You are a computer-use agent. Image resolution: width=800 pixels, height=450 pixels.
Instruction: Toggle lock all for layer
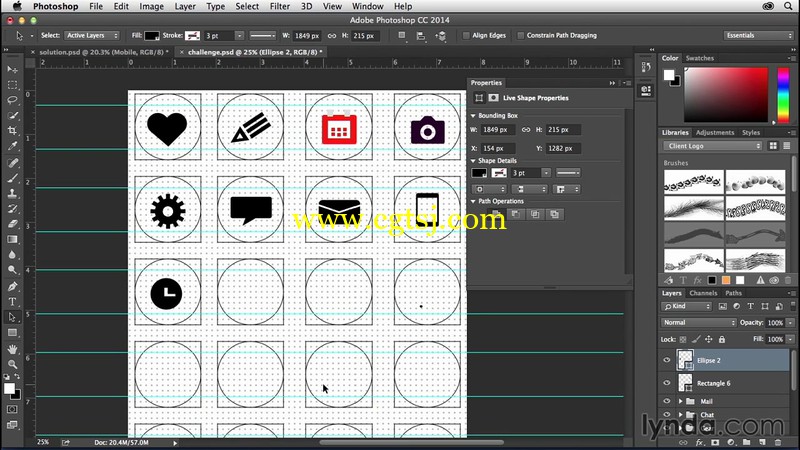tap(721, 339)
